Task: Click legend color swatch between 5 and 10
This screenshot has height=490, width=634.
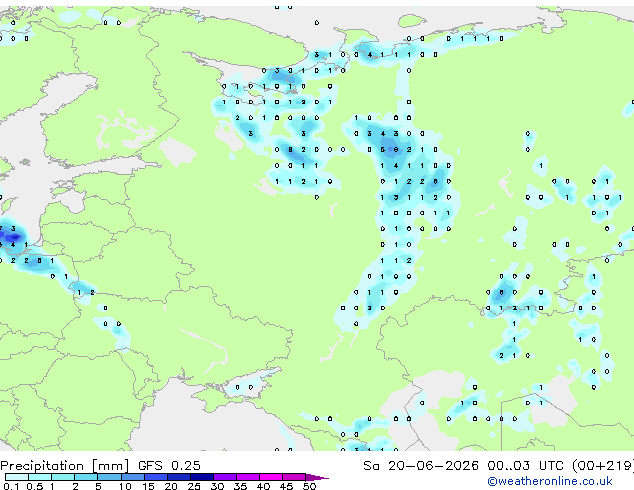Action: coord(109,477)
